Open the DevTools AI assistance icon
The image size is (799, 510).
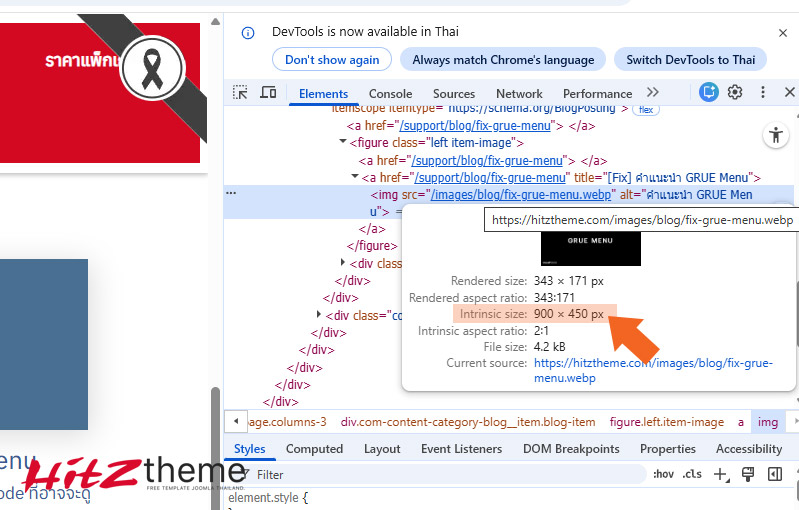click(x=709, y=93)
